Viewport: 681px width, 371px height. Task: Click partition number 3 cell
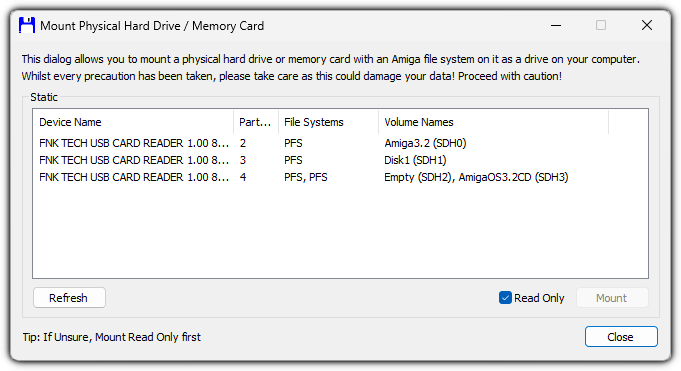tap(243, 160)
